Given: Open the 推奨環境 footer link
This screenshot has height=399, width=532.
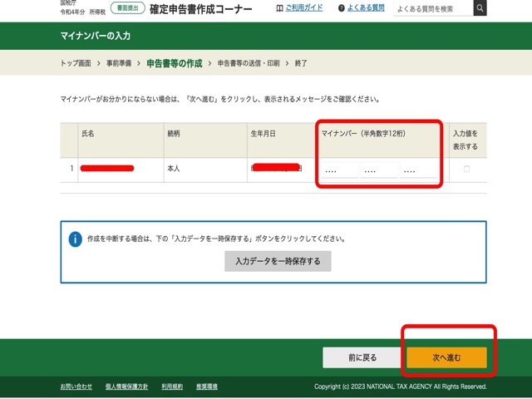Looking at the screenshot, I should coord(206,387).
